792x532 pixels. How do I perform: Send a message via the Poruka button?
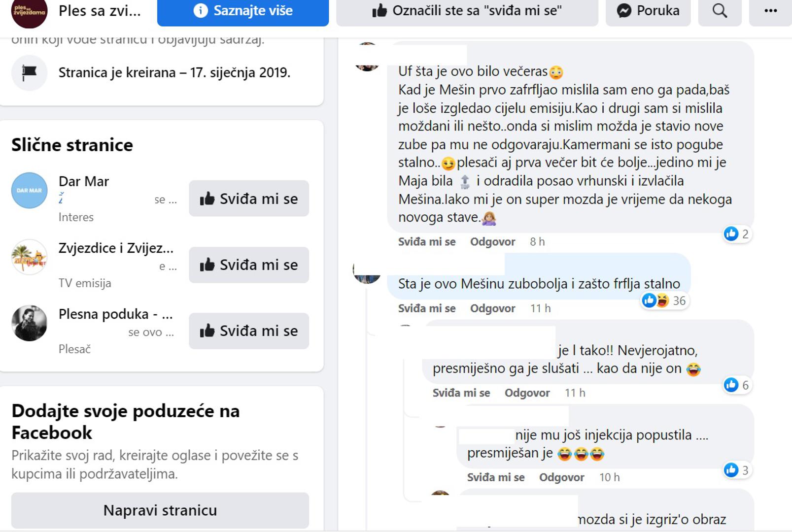[648, 11]
